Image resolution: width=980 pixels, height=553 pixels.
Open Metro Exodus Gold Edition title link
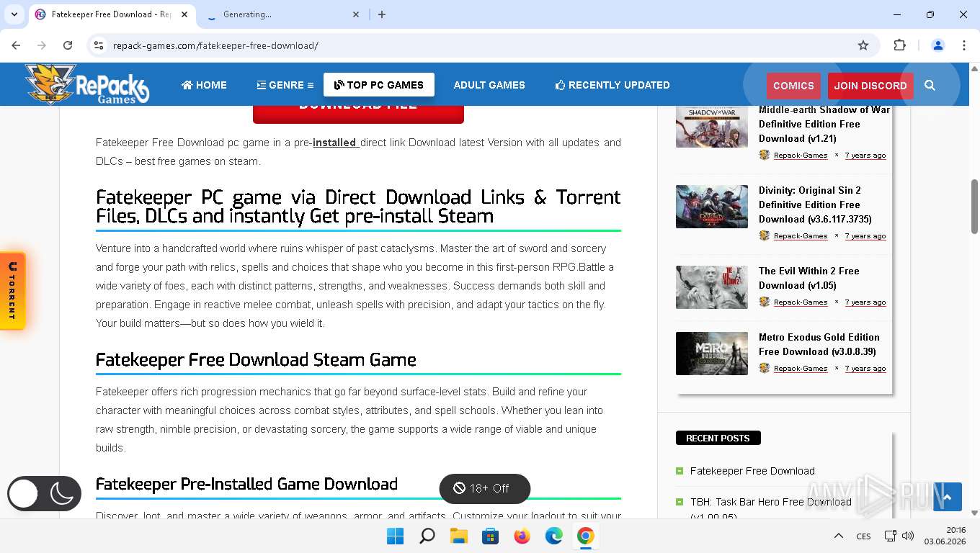pos(819,344)
